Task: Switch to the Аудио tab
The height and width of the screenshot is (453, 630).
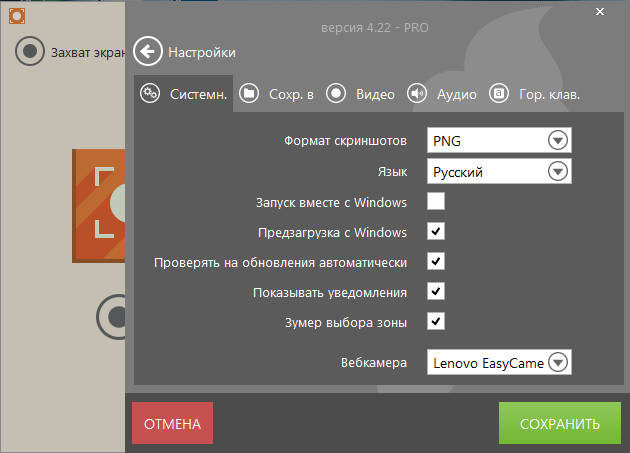Action: tap(442, 94)
